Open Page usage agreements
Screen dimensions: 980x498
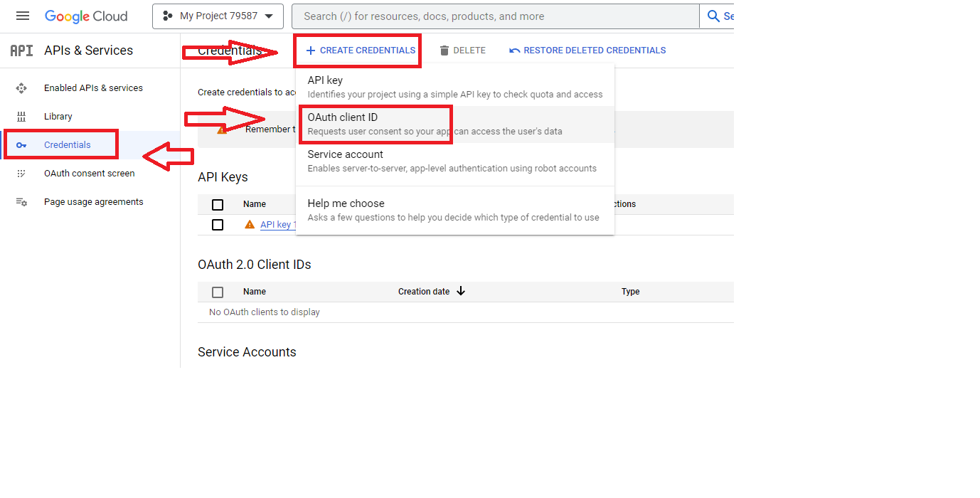[93, 202]
